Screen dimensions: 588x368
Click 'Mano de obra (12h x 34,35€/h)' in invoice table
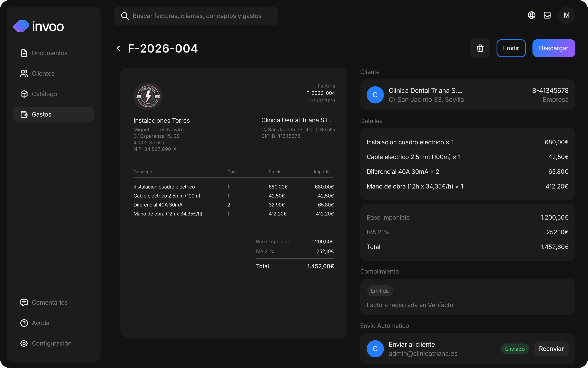pyautogui.click(x=168, y=214)
